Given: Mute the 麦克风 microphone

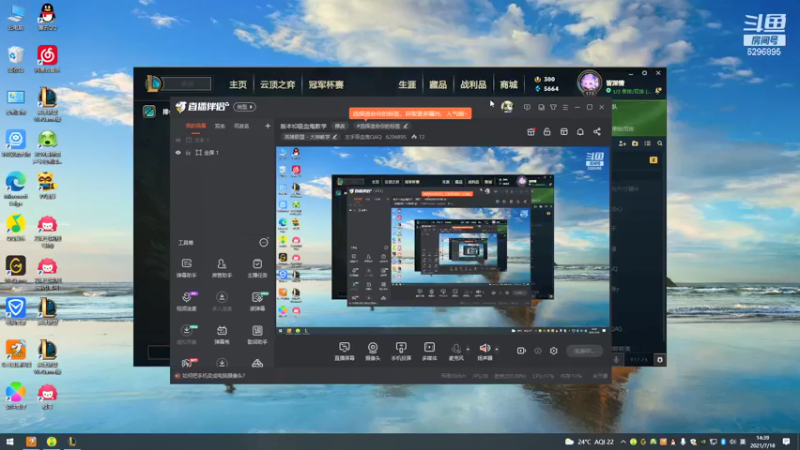Looking at the screenshot, I should tap(456, 352).
